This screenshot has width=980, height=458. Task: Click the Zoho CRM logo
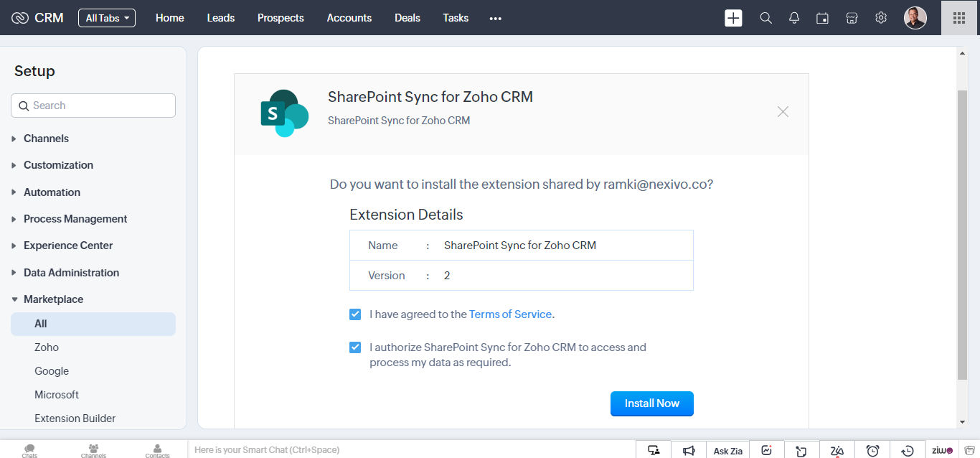pyautogui.click(x=37, y=18)
